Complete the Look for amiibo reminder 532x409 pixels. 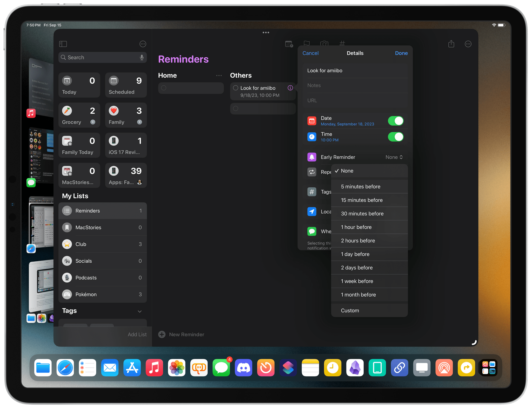tap(235, 88)
